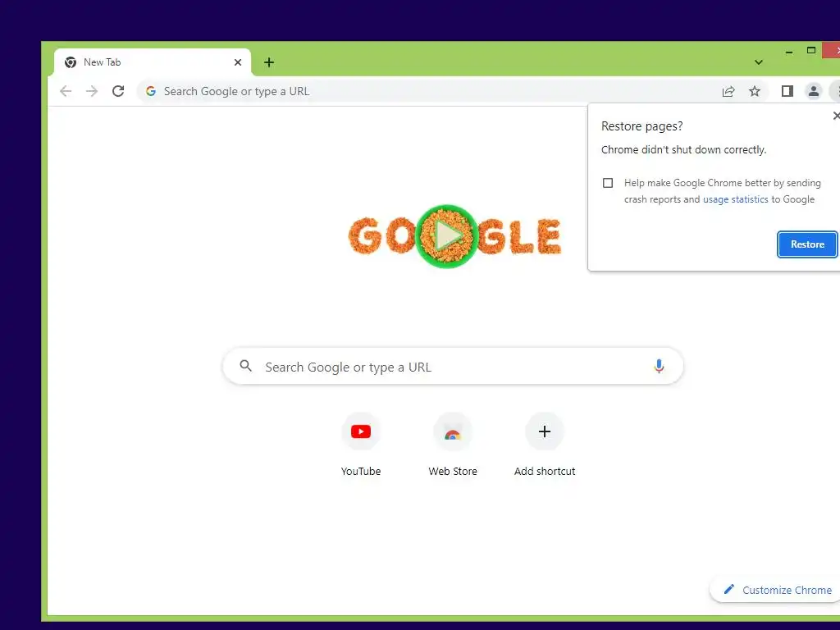Click the "Restore pages?" heading
Viewport: 840px width, 630px height.
pyautogui.click(x=641, y=126)
